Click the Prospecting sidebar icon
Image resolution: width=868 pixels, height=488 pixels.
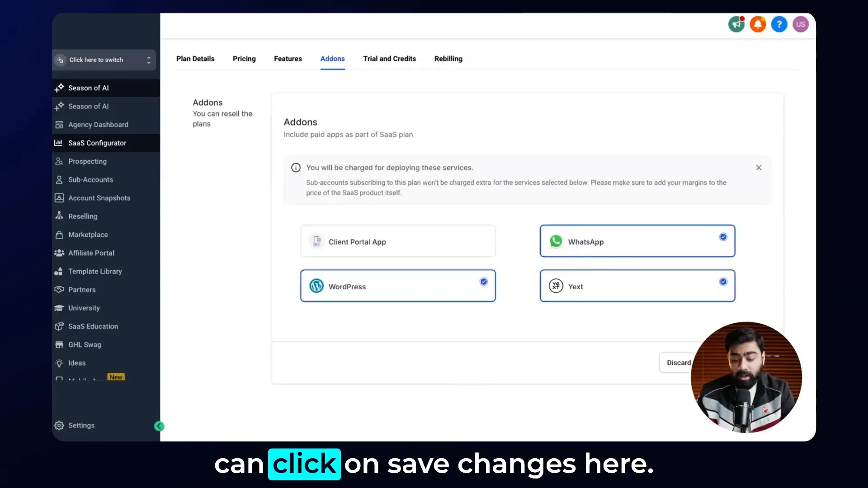(x=59, y=161)
